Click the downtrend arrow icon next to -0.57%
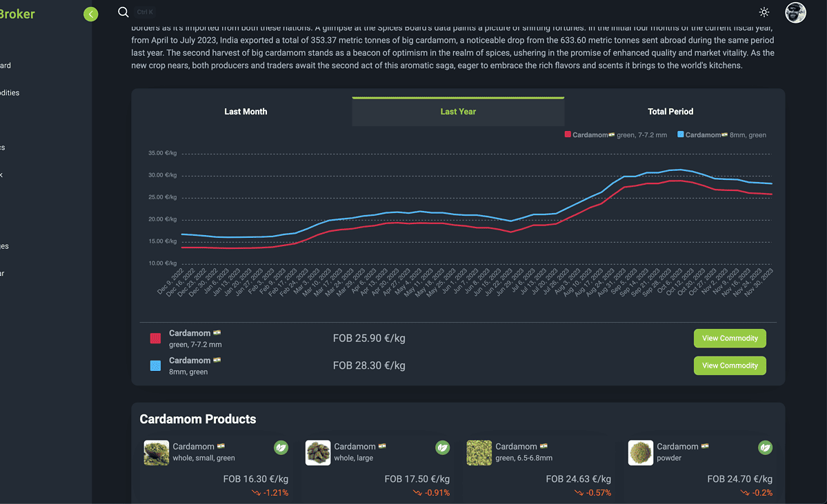 [x=579, y=493]
